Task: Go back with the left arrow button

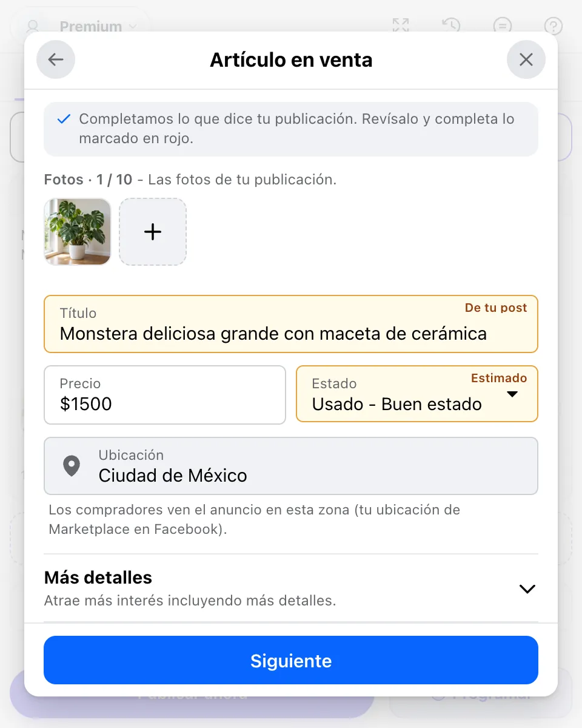Action: click(56, 59)
